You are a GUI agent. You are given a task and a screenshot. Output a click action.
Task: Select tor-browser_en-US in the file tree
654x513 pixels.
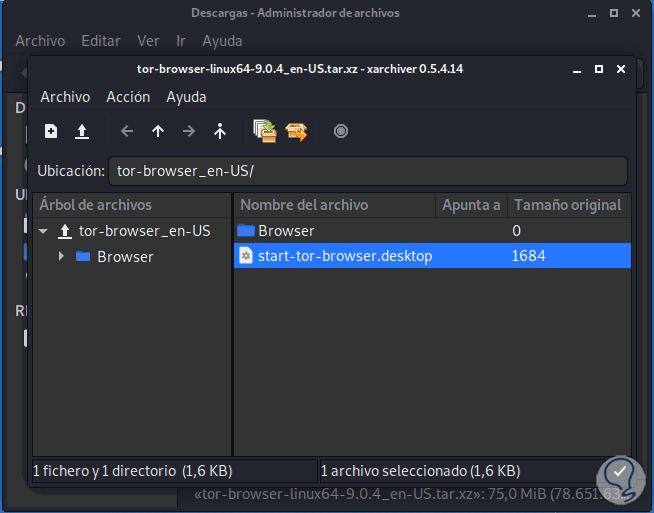(145, 231)
